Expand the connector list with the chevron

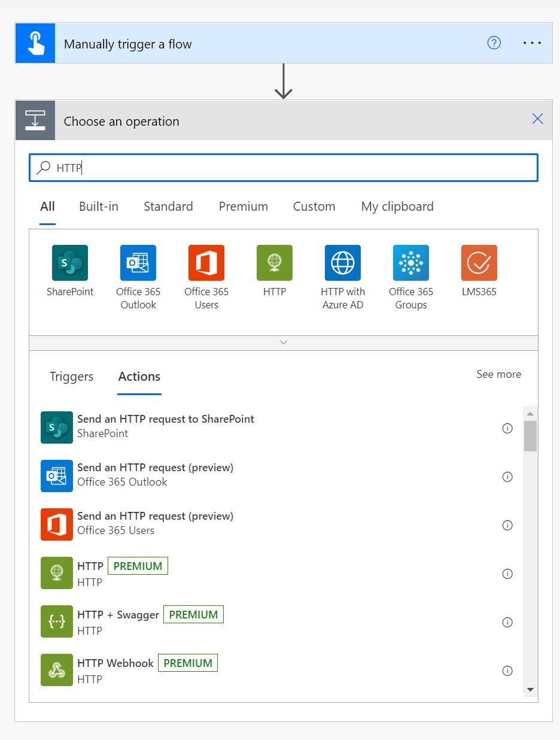[x=284, y=342]
